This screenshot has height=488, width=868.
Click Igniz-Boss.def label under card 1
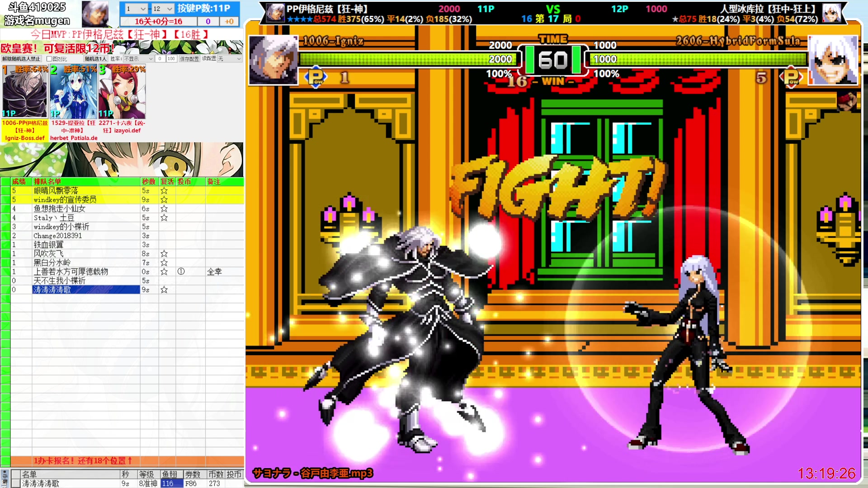(x=25, y=138)
